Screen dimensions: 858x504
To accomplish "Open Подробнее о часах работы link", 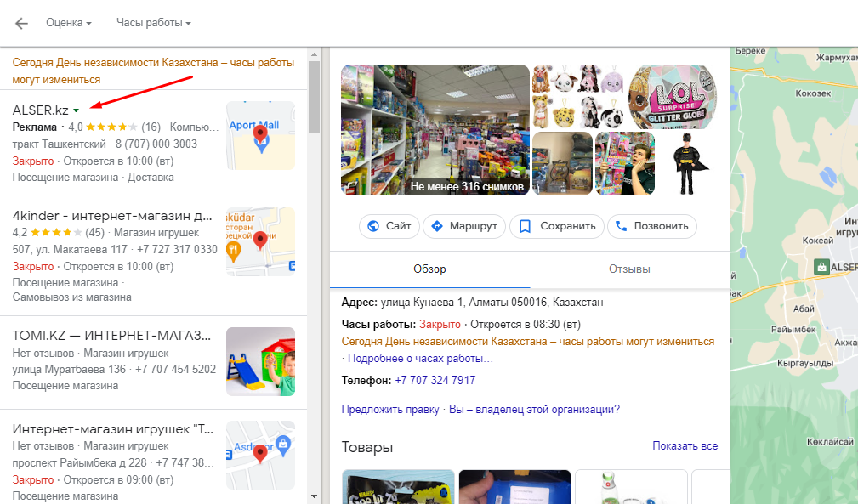I will click(x=420, y=359).
